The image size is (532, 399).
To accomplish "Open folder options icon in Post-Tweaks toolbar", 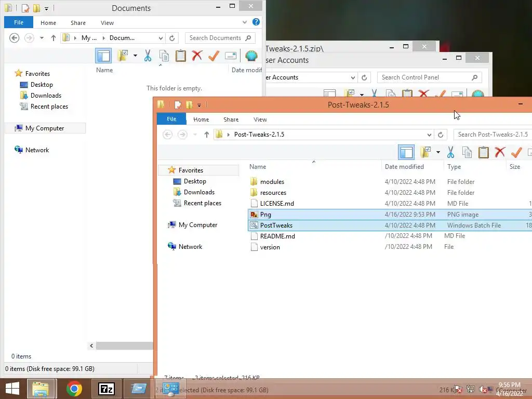I will click(425, 152).
